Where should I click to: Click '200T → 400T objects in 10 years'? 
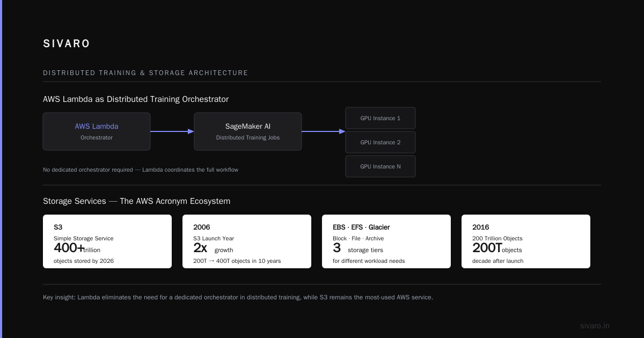pyautogui.click(x=237, y=261)
